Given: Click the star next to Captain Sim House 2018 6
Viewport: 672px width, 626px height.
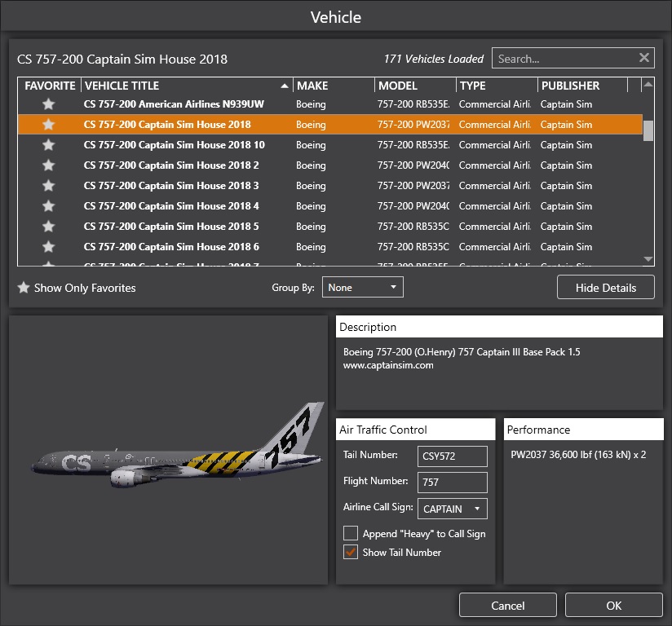Looking at the screenshot, I should 48,247.
